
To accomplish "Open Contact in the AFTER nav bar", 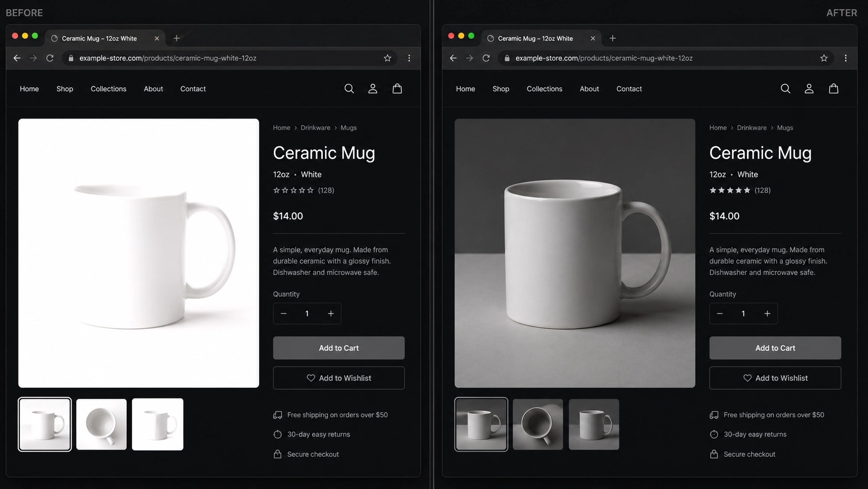I will (x=629, y=89).
